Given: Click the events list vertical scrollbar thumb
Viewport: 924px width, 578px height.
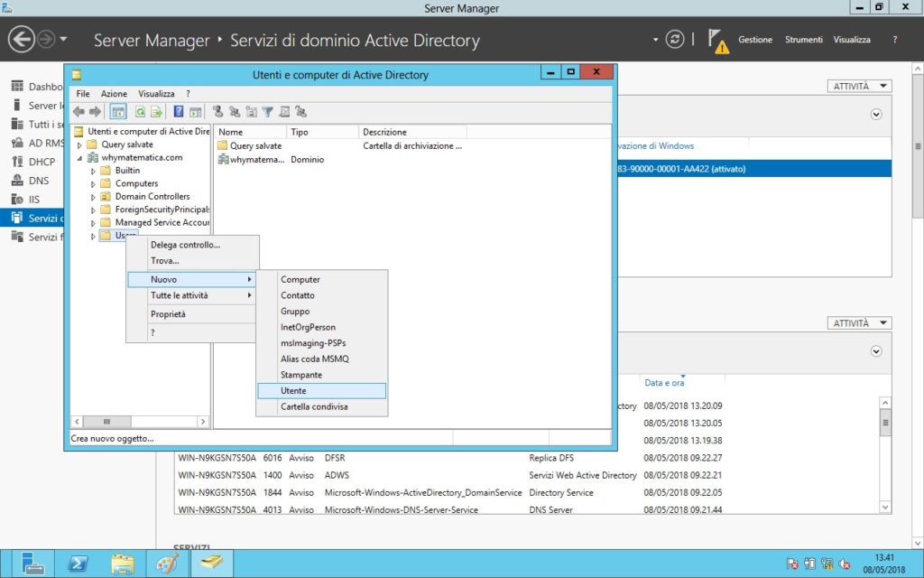Looking at the screenshot, I should tap(885, 423).
